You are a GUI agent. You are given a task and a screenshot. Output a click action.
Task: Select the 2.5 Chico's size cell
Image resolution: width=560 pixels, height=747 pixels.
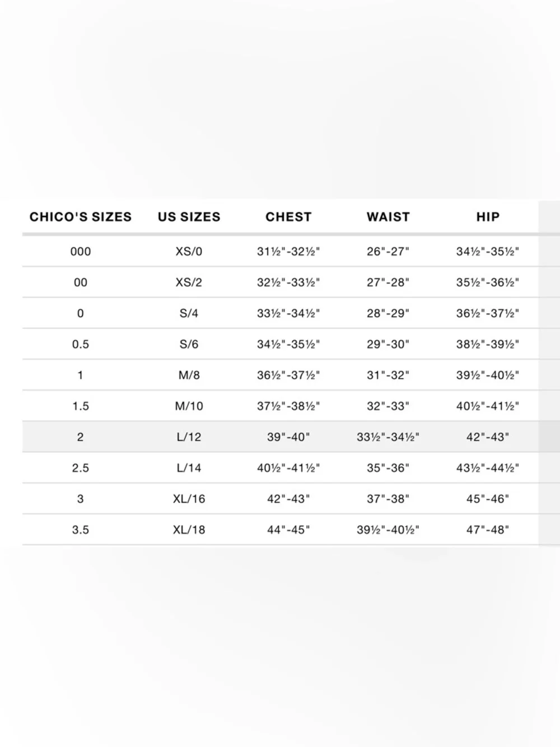(x=81, y=468)
